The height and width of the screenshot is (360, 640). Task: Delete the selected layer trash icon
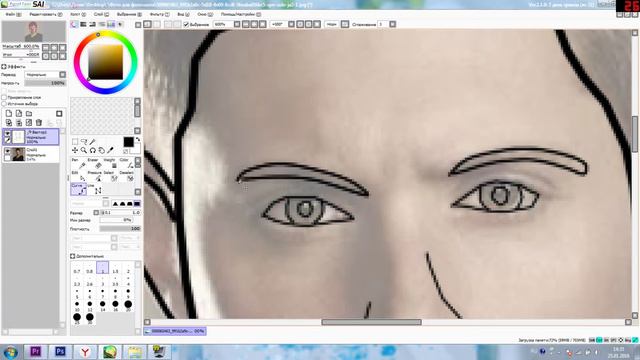(39, 122)
